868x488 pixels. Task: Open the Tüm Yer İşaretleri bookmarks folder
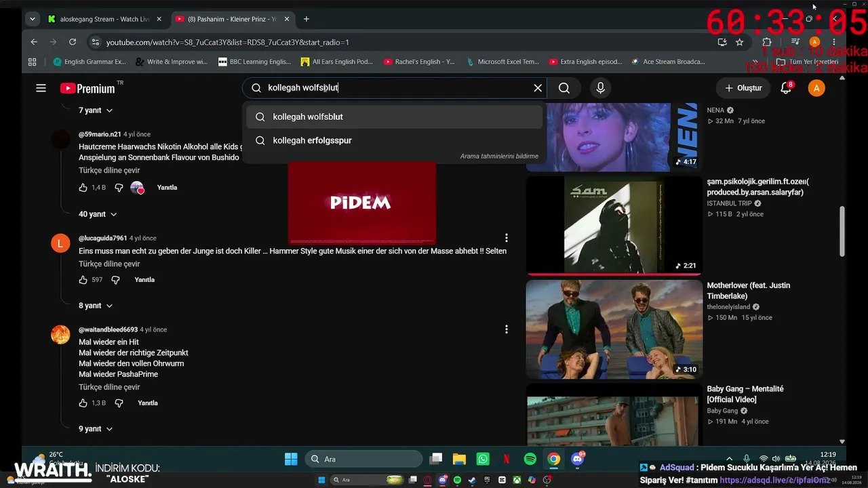click(x=807, y=62)
